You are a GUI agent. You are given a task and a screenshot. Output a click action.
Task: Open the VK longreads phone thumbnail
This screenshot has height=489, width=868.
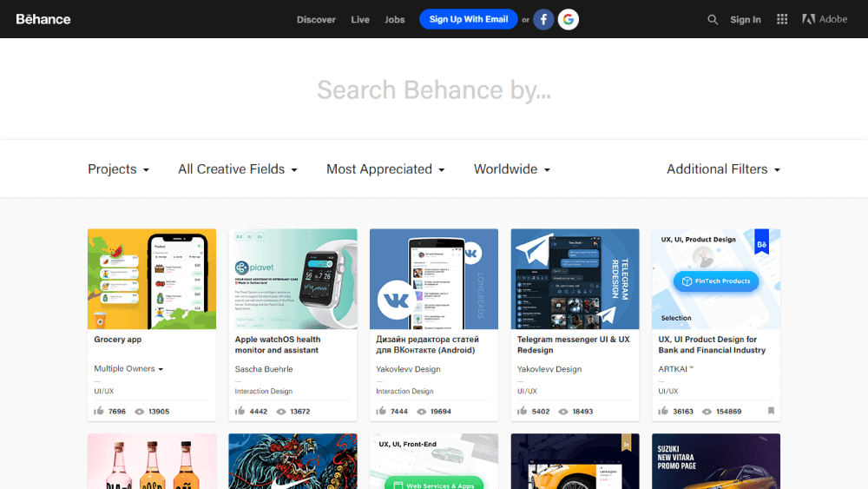[434, 279]
